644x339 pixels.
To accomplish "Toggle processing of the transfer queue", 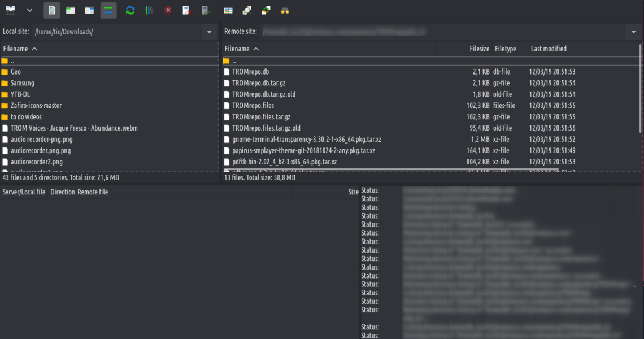I will tap(149, 10).
